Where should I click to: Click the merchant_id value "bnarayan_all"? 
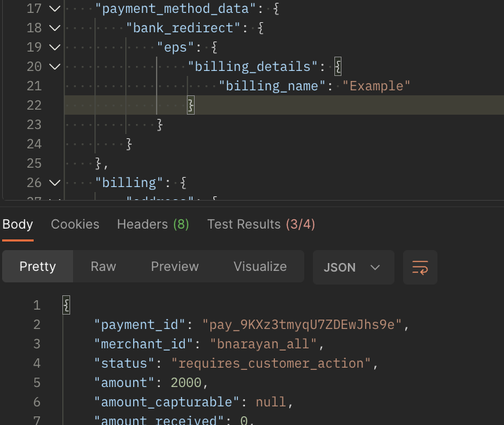pos(263,344)
